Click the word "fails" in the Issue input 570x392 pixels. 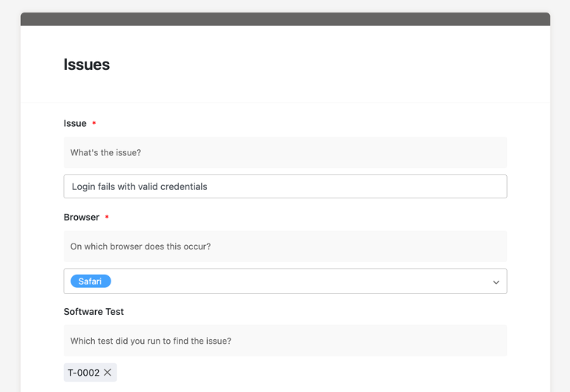pyautogui.click(x=108, y=186)
